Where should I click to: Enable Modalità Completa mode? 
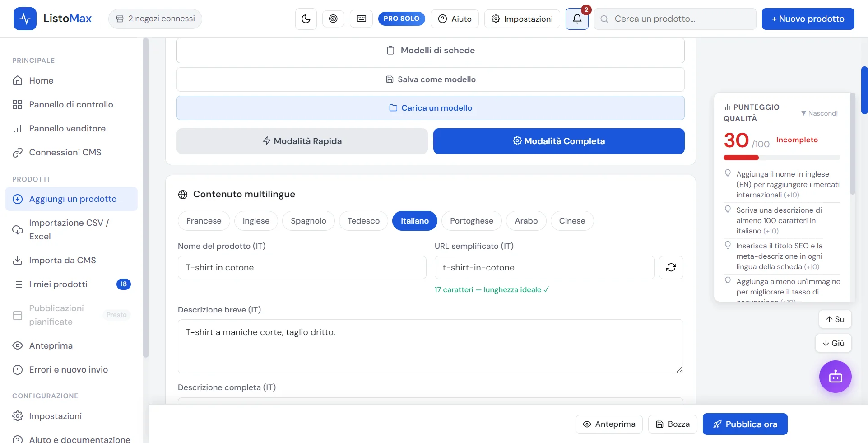[559, 141]
